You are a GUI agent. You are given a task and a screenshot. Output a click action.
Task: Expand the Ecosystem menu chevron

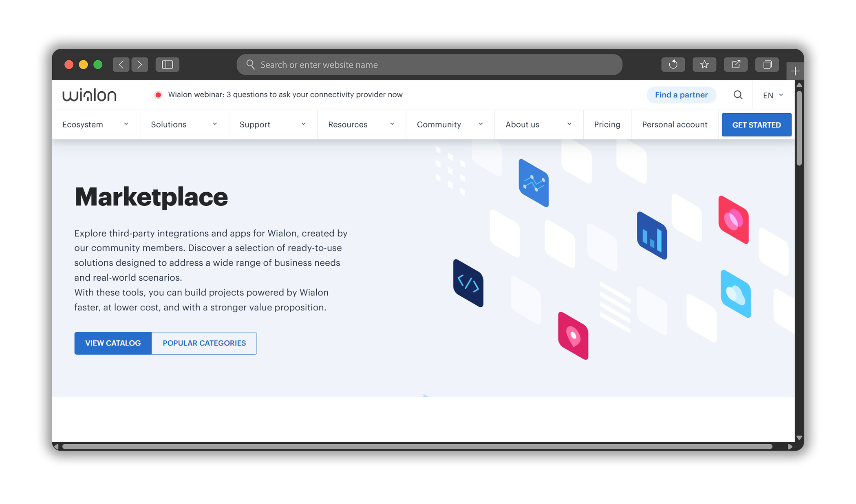pyautogui.click(x=126, y=124)
